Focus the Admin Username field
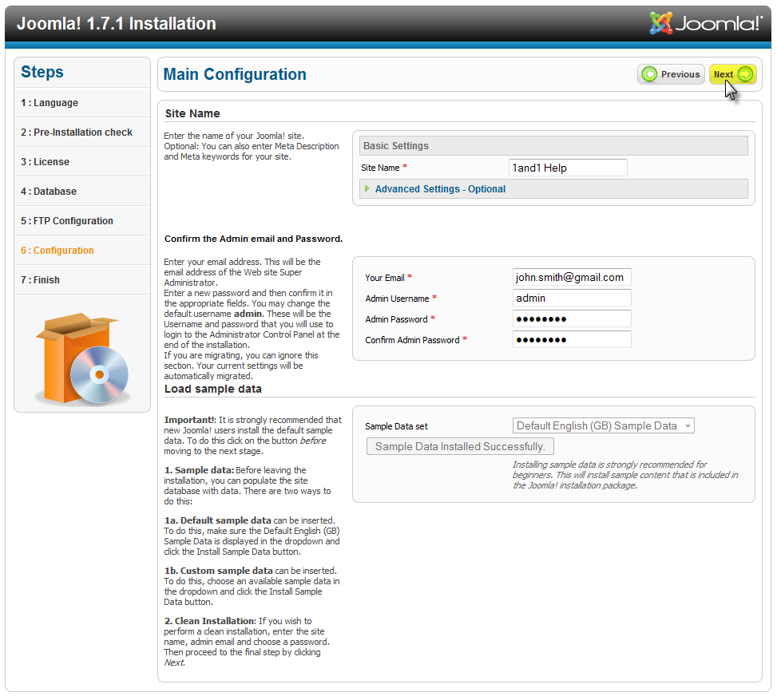This screenshot has width=777, height=700. pos(572,298)
